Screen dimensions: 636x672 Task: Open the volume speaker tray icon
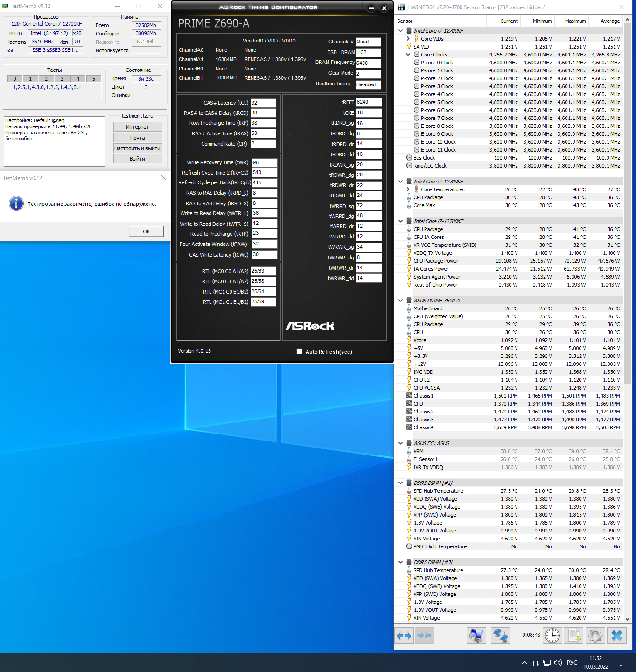click(559, 663)
